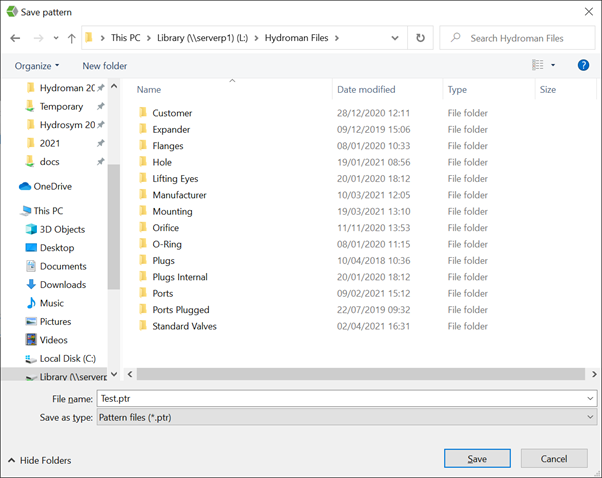
Task: Click the File name field containing Test.ptr
Action: pos(342,399)
